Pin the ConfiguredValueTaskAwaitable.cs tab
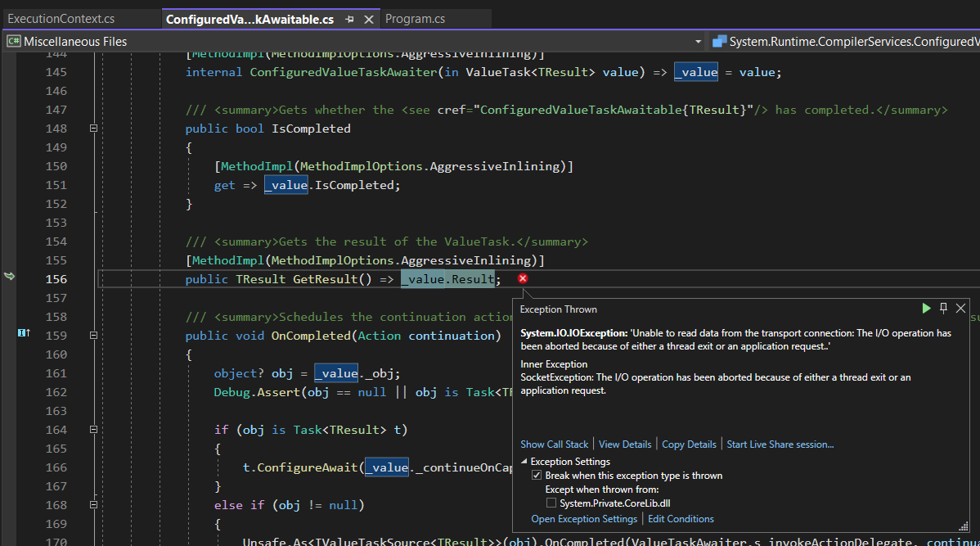This screenshot has height=546, width=980. coord(349,20)
